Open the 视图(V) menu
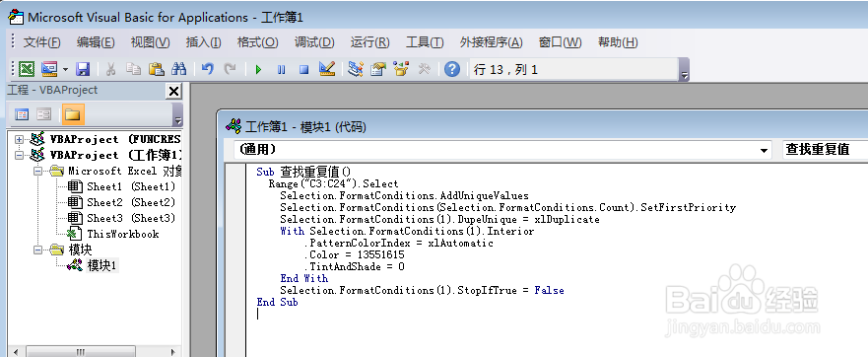Viewport: 868px width, 357px height. point(150,42)
